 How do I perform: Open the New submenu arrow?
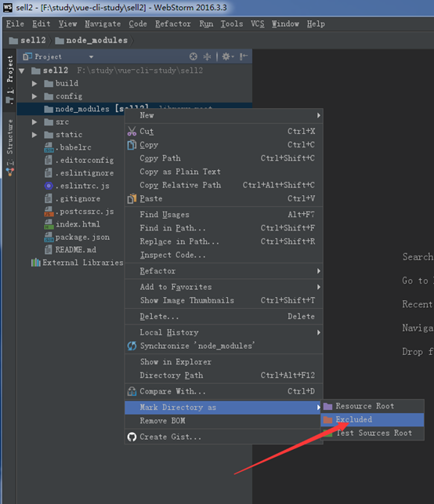318,115
